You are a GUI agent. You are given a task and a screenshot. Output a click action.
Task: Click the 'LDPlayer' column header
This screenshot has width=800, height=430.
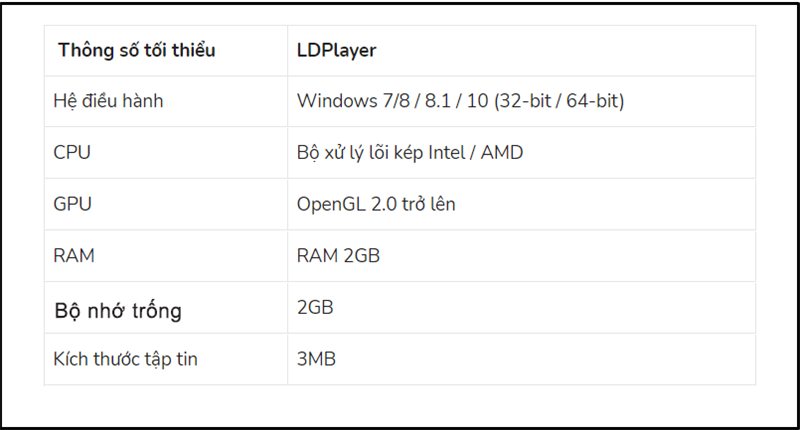click(337, 50)
